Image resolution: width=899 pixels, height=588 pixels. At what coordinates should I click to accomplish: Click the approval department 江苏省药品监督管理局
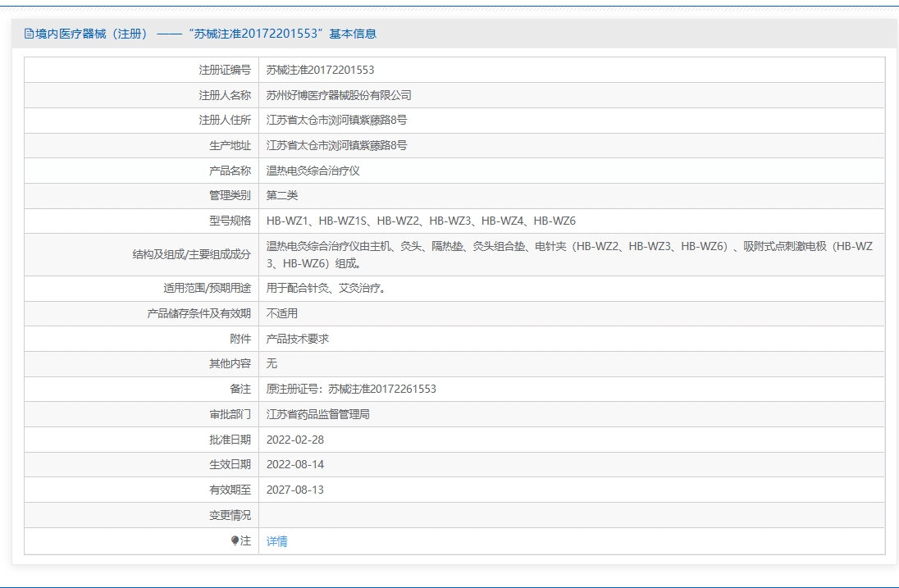click(317, 414)
